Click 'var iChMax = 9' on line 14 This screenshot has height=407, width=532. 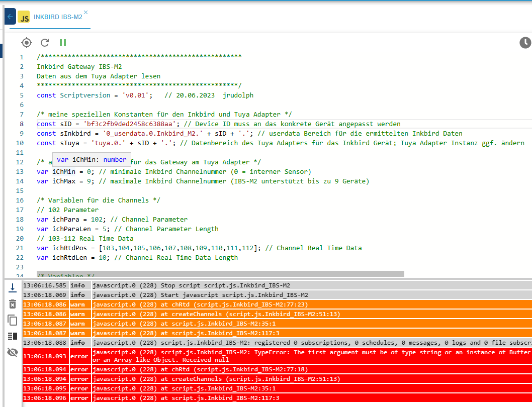(64, 181)
